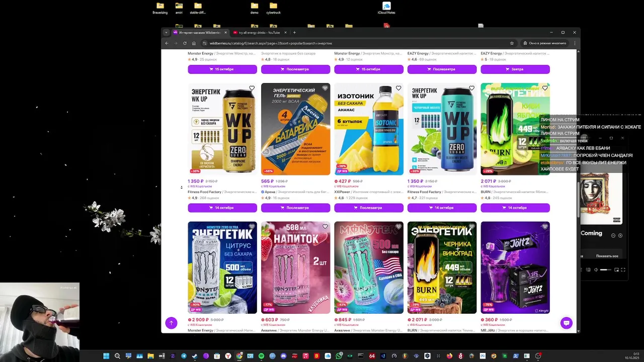644x362 pixels.
Task: Open the cybertruck desktop folder
Action: click(x=274, y=8)
